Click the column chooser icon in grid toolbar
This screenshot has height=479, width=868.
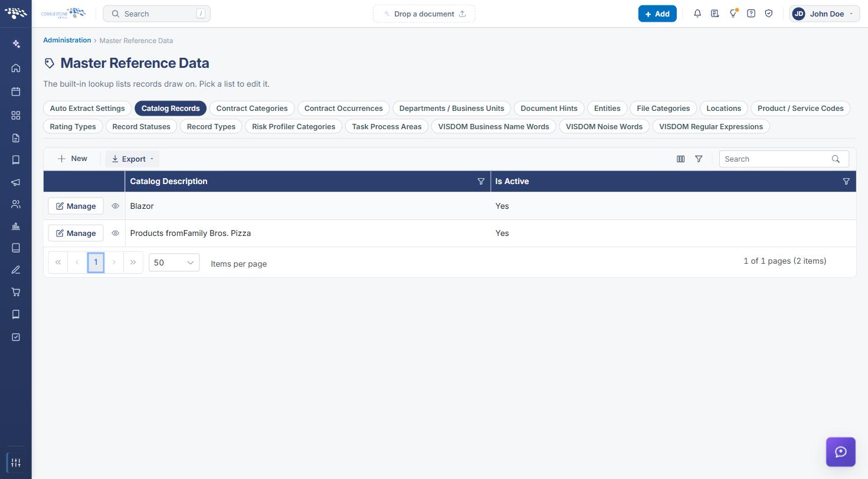680,159
